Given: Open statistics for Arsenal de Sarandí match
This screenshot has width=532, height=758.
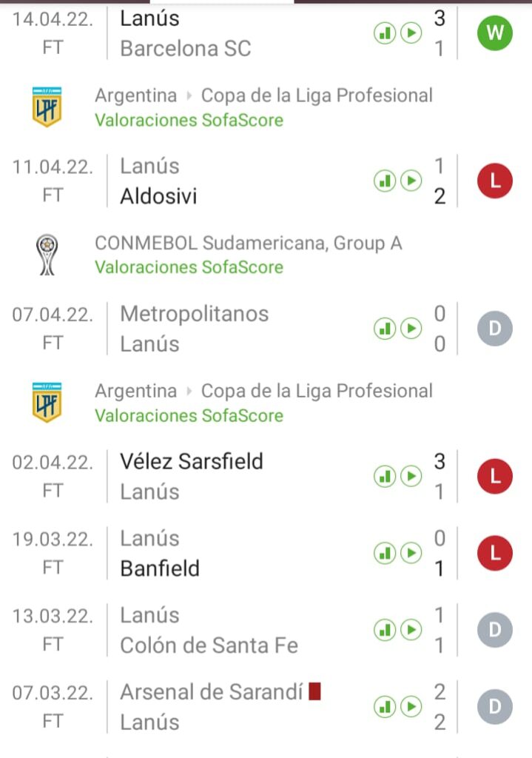Looking at the screenshot, I should (384, 707).
